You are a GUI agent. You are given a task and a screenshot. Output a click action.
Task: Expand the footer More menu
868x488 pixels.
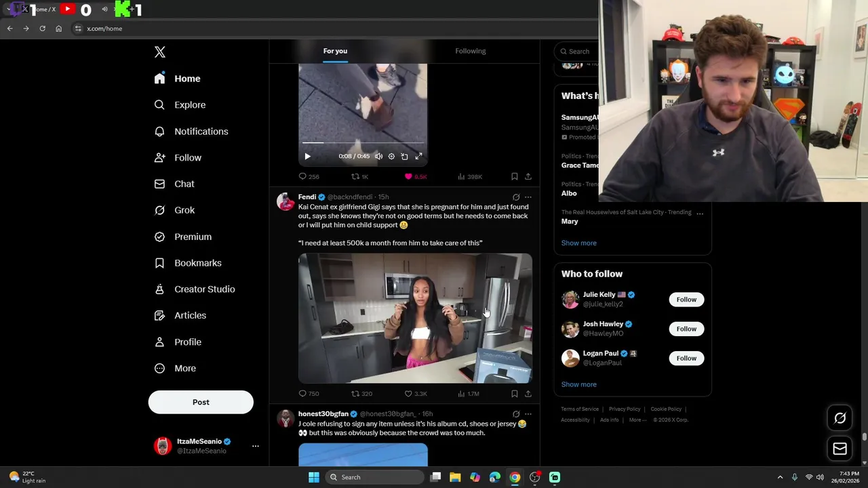(x=637, y=420)
